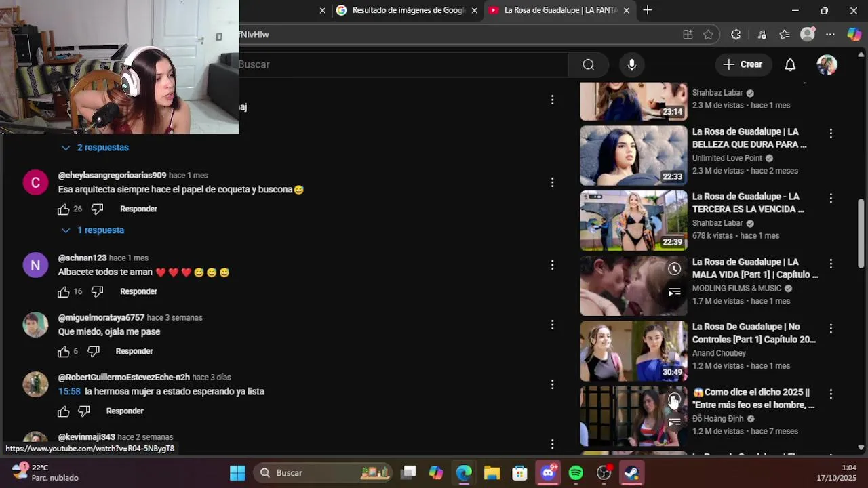The width and height of the screenshot is (868, 488).
Task: Open the Edge profile icon
Action: click(x=807, y=35)
